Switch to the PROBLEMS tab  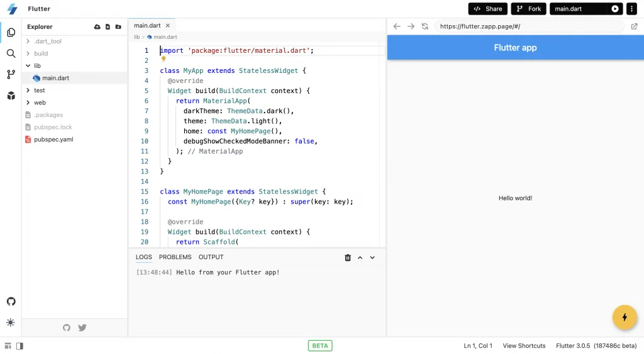point(175,257)
